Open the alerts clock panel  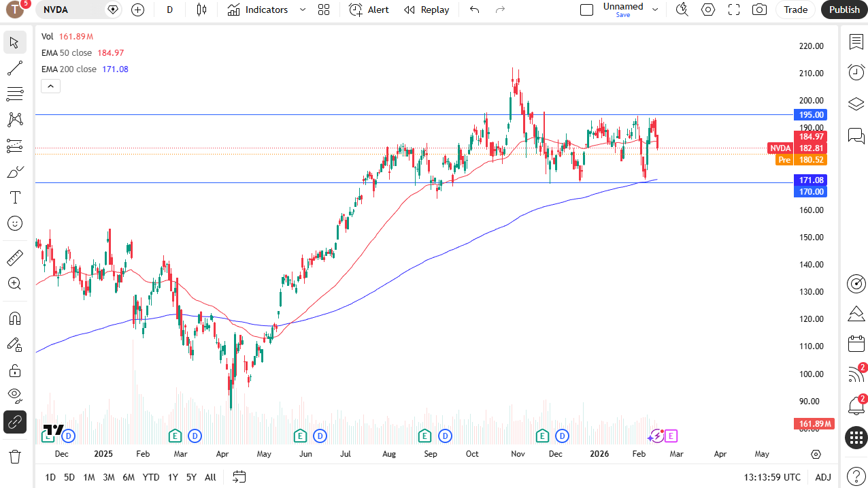(x=856, y=72)
